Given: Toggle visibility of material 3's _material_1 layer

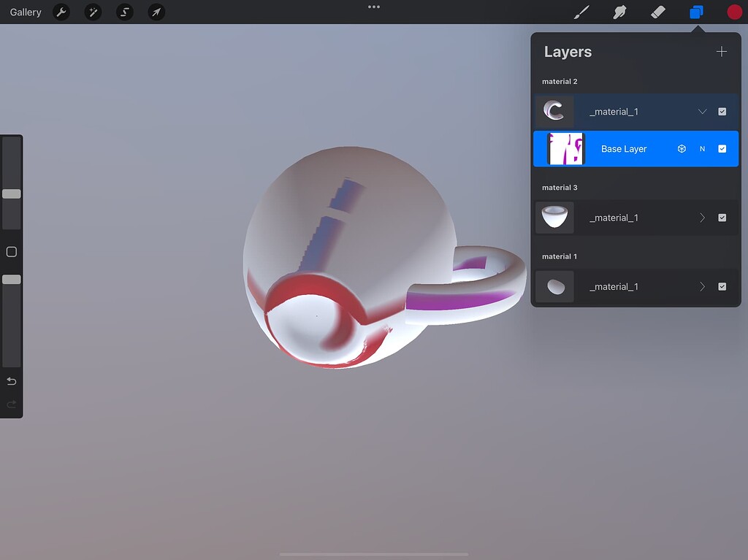Looking at the screenshot, I should point(722,218).
